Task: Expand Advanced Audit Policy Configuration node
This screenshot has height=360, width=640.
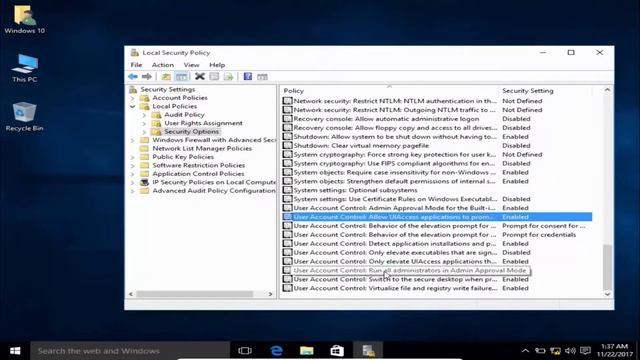Action: 132,191
